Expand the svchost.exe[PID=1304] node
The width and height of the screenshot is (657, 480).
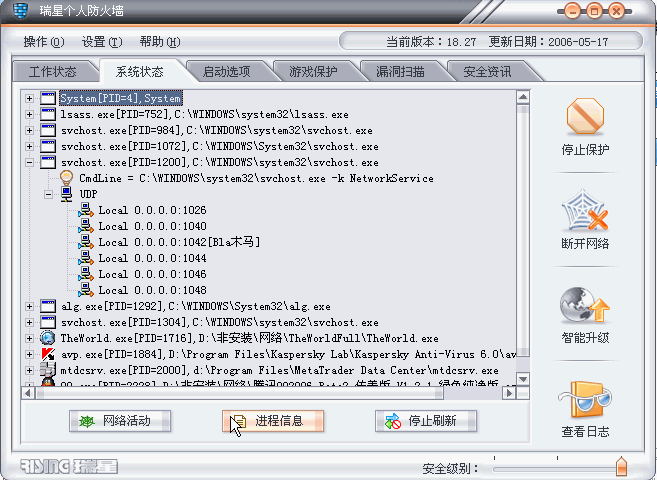29,322
